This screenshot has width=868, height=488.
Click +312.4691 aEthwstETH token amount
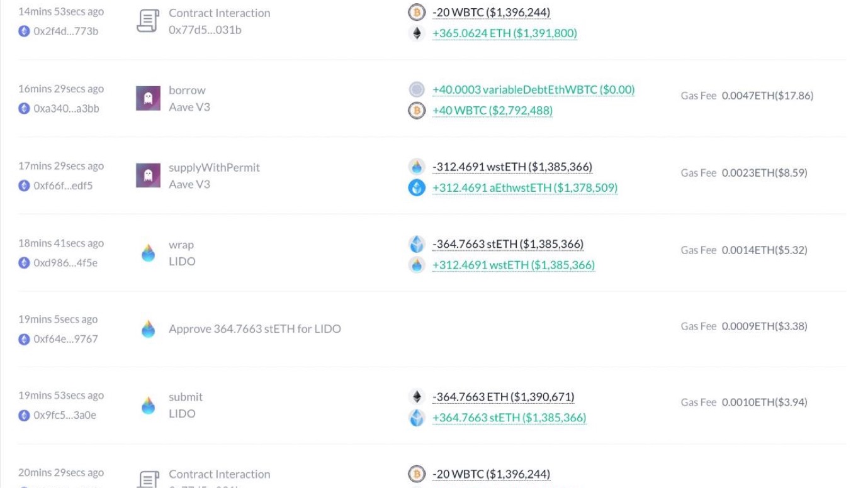pyautogui.click(x=524, y=187)
